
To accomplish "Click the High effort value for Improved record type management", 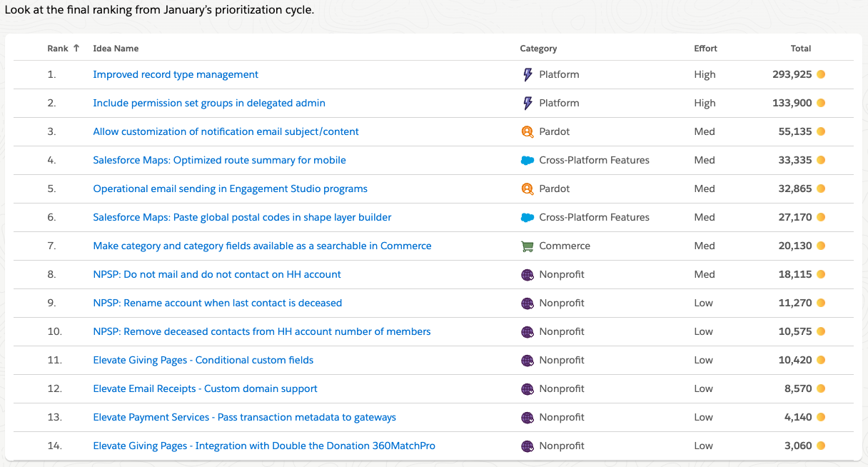I will coord(705,74).
